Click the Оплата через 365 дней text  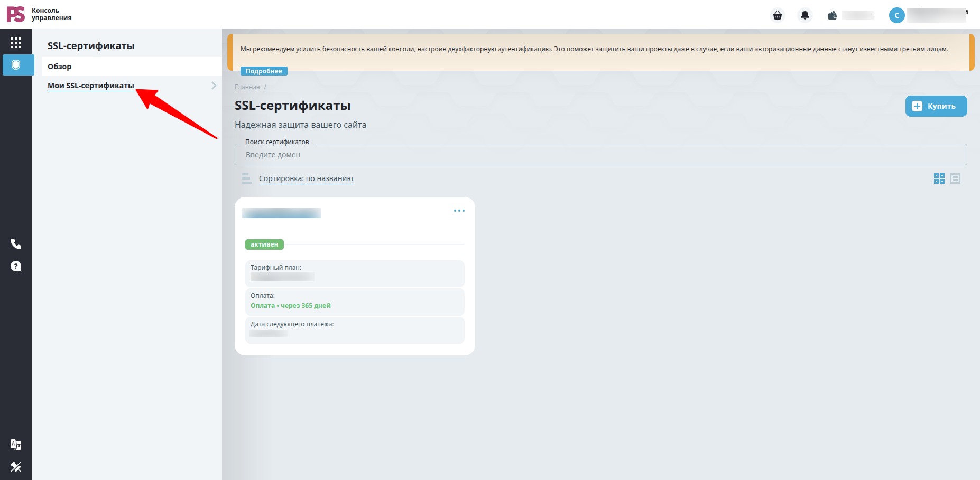[x=291, y=306]
